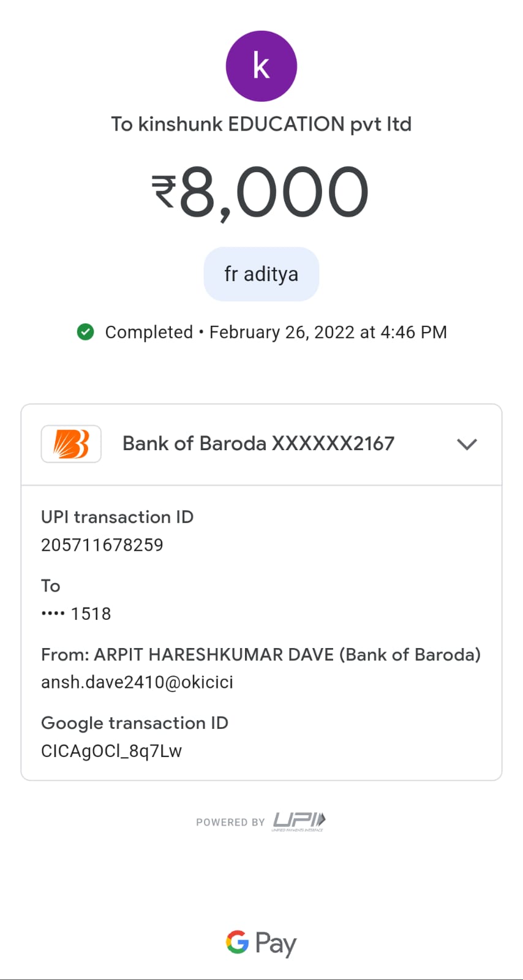Screen dimensions: 523x980
Task: Click the green Completed checkmark icon
Action: tap(86, 332)
